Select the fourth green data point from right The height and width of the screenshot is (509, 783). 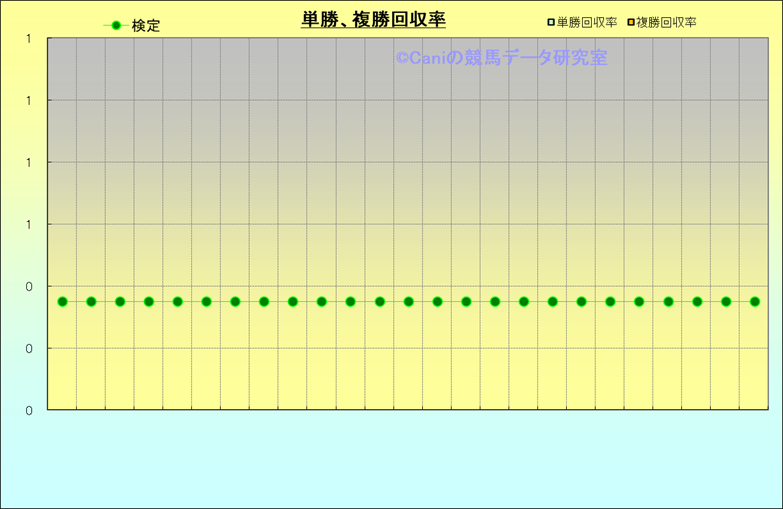(x=668, y=301)
